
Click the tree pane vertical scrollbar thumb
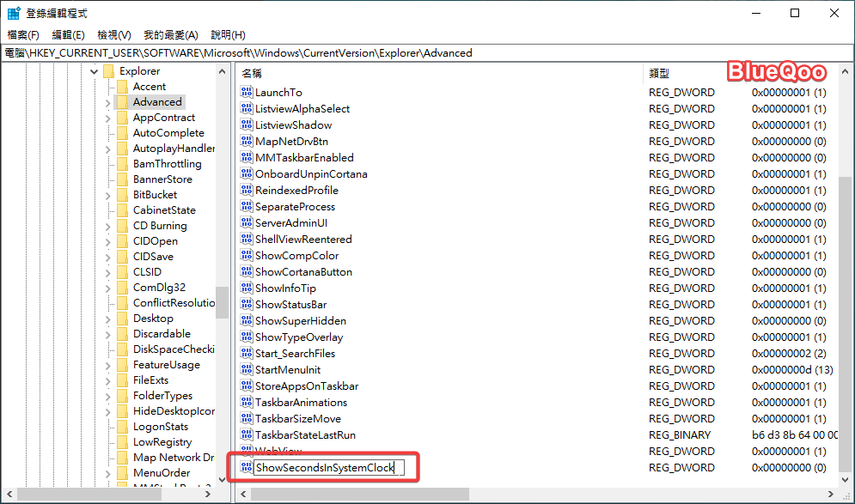point(222,301)
